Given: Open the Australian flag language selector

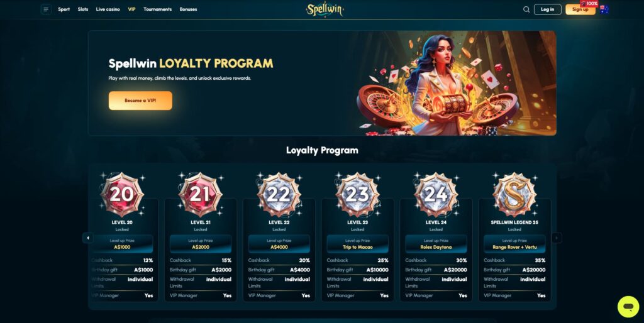Looking at the screenshot, I should [x=604, y=9].
